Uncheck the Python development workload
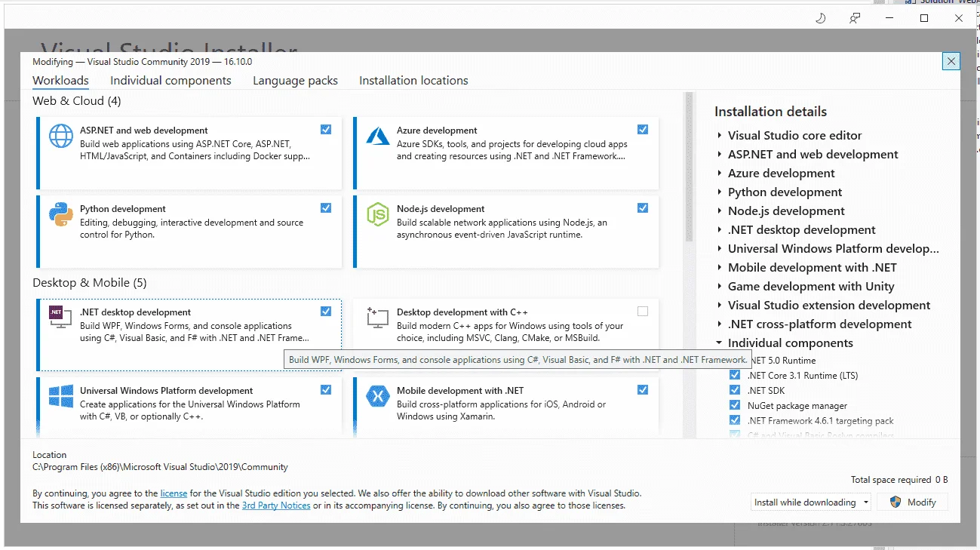 pos(326,208)
